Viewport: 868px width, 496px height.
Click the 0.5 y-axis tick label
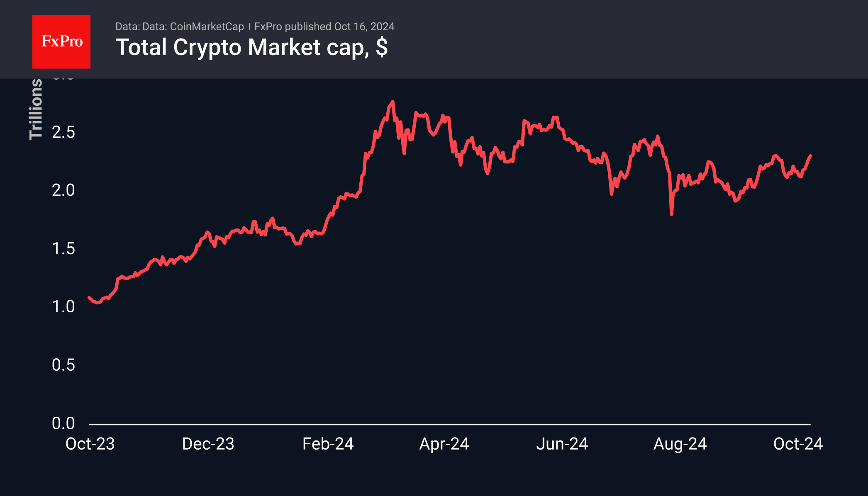point(63,365)
